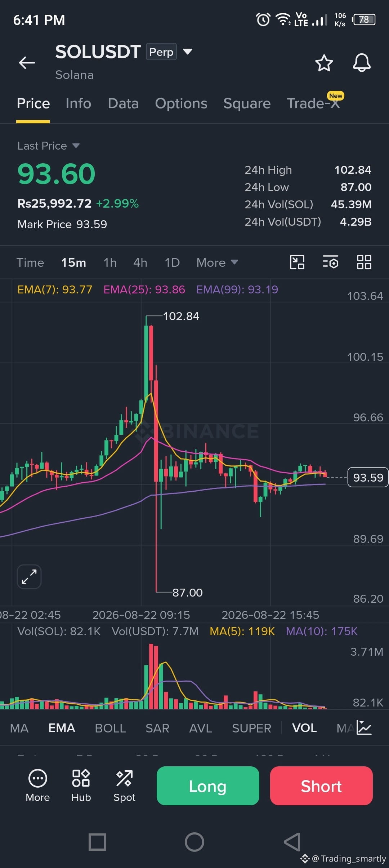The width and height of the screenshot is (389, 868).
Task: Open the Last Price dropdown
Action: (x=48, y=146)
